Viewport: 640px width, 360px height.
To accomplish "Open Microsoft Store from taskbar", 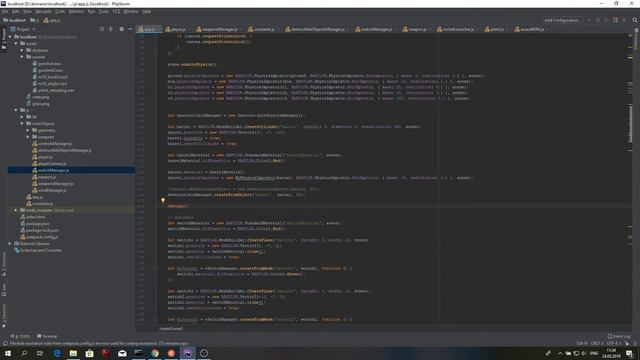I will pyautogui.click(x=89, y=353).
